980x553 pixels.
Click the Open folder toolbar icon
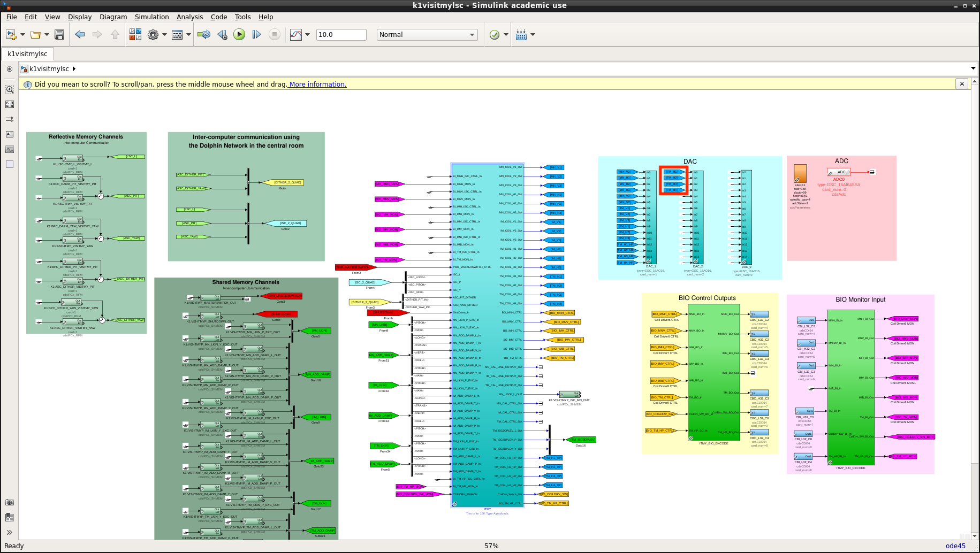click(x=35, y=35)
